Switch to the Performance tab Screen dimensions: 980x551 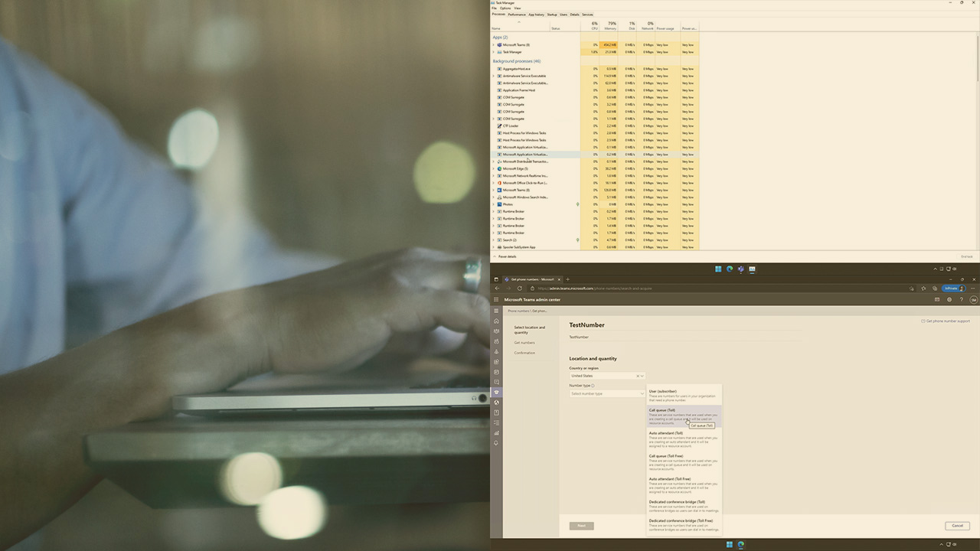click(x=516, y=15)
